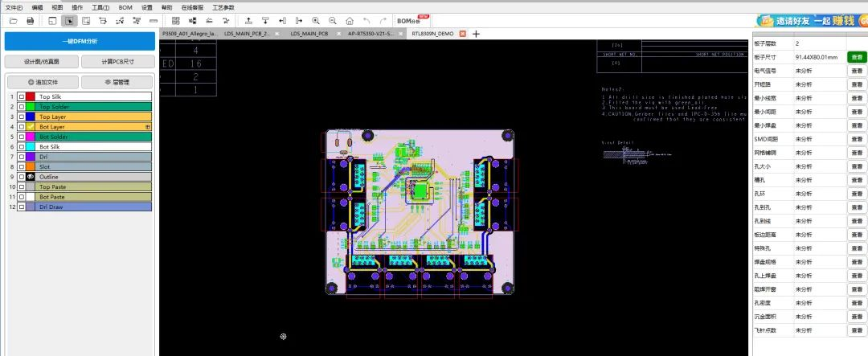Click the left-arrow align toolbar icon
Screen dimensions: 868x356
282,21
